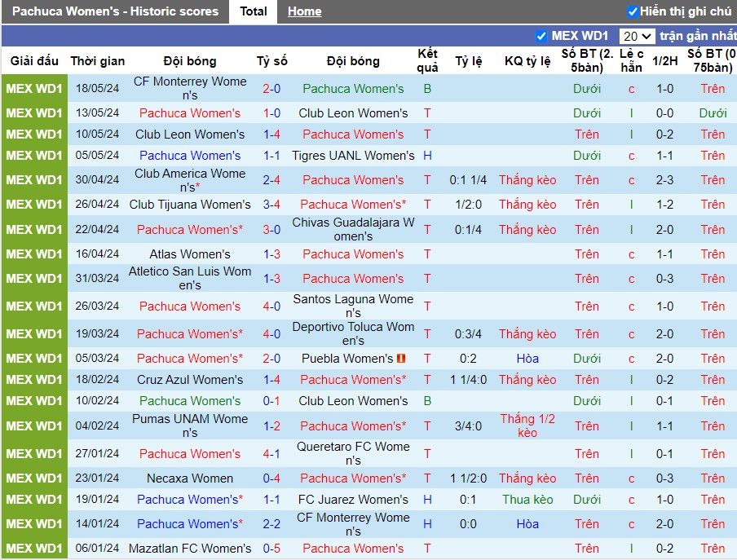The image size is (737, 560).
Task: Click the red card icon beside Puebla Women's
Action: (x=401, y=359)
